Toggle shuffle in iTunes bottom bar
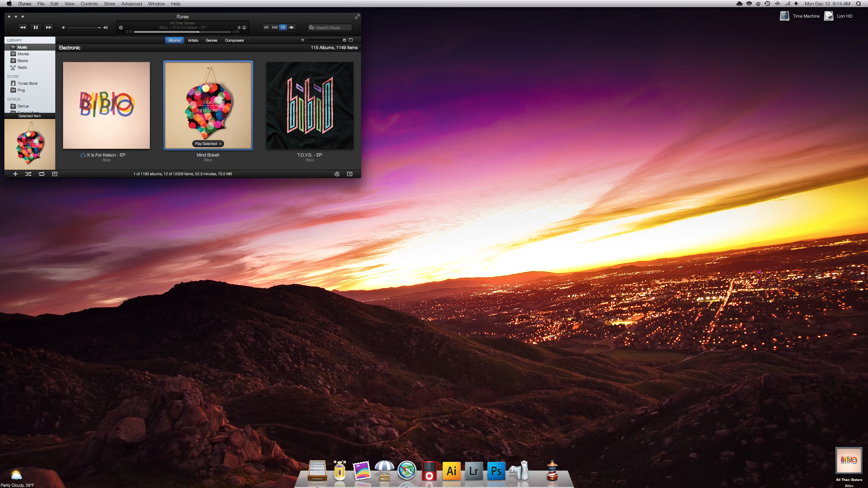The image size is (868, 488). (x=28, y=174)
